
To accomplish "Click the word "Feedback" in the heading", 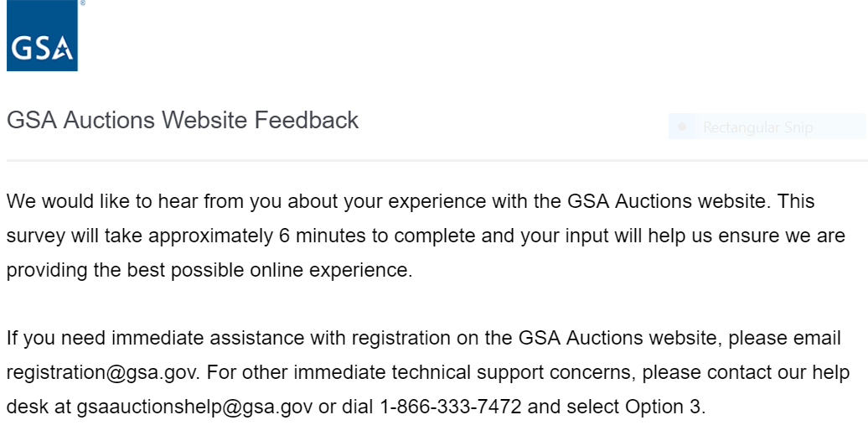I will [307, 120].
